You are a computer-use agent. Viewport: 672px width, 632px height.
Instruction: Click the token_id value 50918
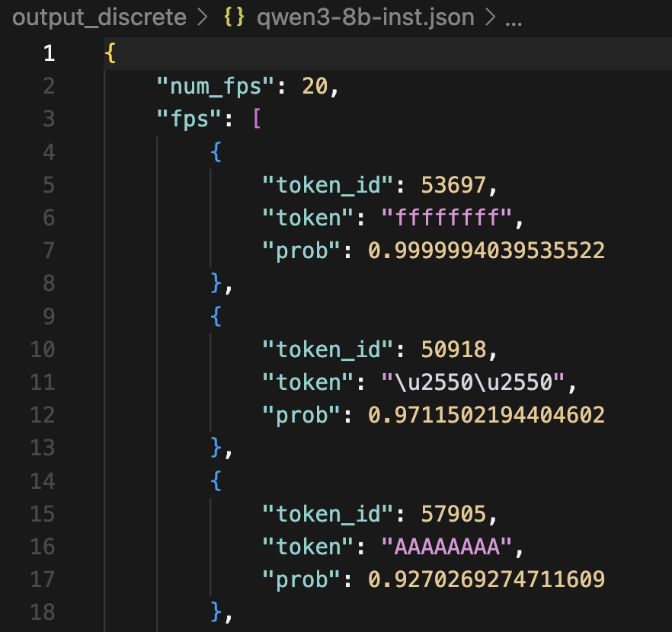(453, 349)
